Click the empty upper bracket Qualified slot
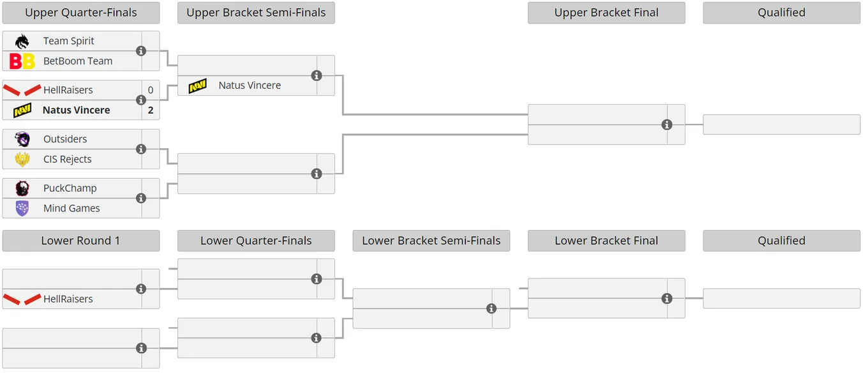 [782, 125]
